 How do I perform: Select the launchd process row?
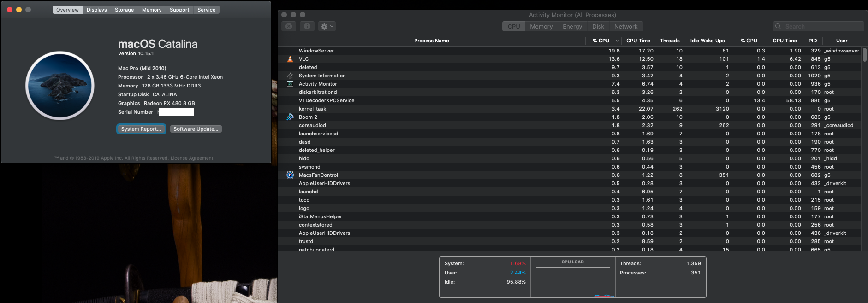tap(569, 192)
